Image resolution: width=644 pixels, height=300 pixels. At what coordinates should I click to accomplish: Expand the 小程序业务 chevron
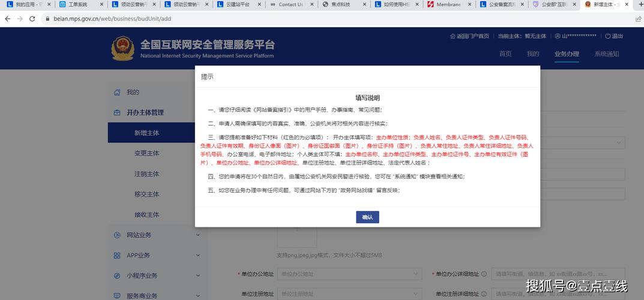[x=198, y=275]
